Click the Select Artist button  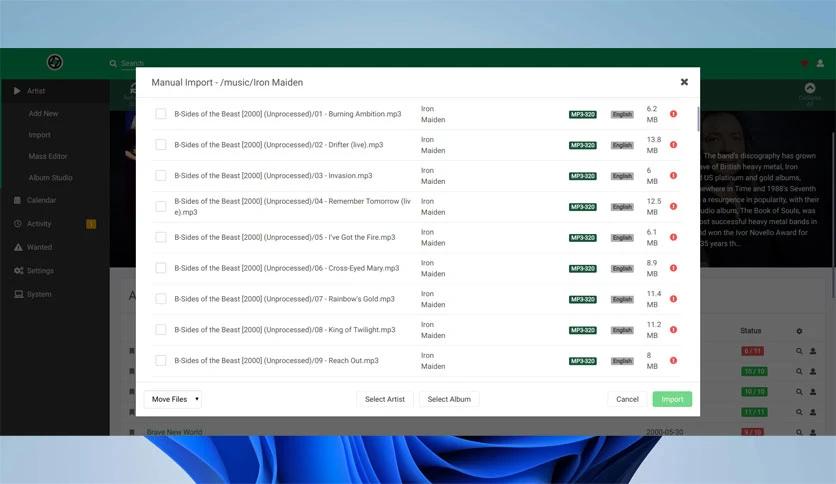[x=384, y=399]
